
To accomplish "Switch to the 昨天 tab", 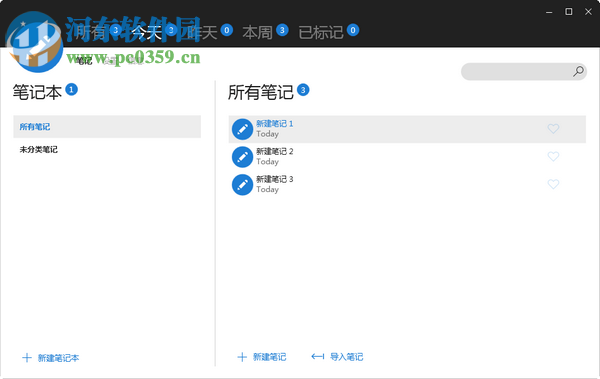I will [x=202, y=32].
